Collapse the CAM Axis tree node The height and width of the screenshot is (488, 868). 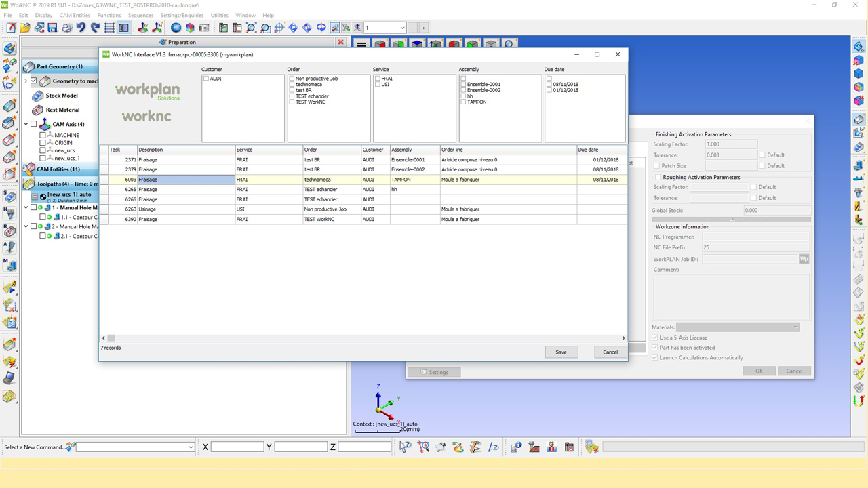[26, 124]
